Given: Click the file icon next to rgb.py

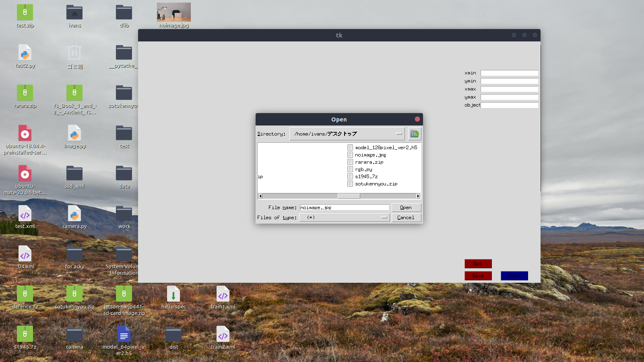Looking at the screenshot, I should [350, 169].
